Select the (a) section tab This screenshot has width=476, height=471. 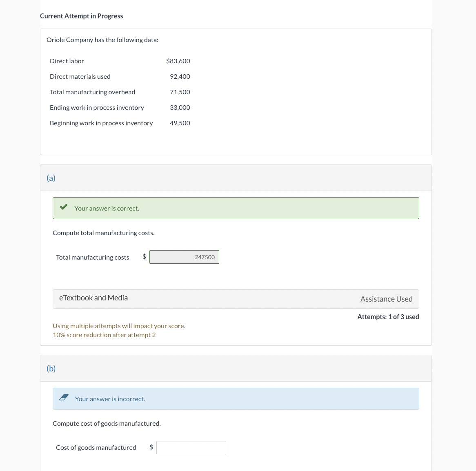pos(51,178)
